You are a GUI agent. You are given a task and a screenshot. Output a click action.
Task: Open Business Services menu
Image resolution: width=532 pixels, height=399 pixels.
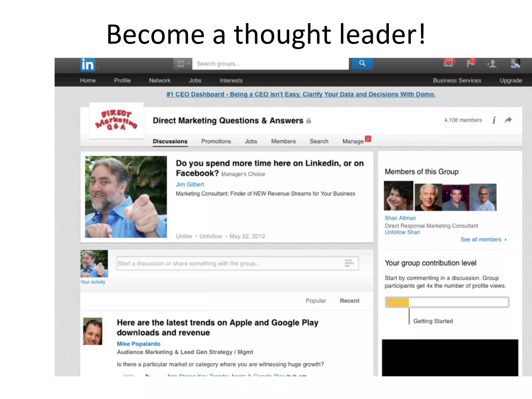457,81
